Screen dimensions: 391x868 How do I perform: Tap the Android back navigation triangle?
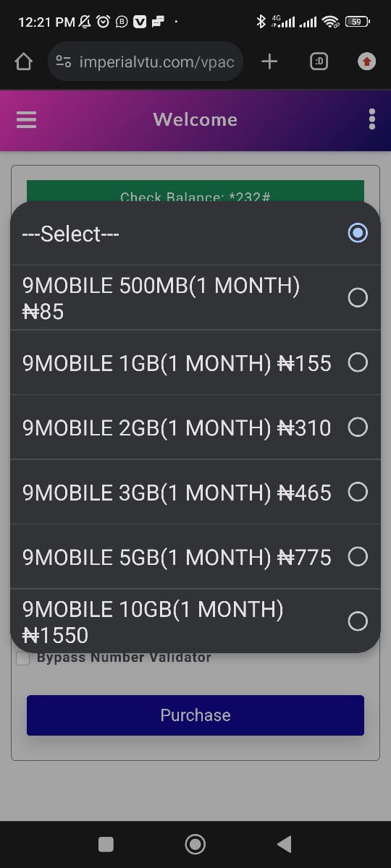[285, 844]
